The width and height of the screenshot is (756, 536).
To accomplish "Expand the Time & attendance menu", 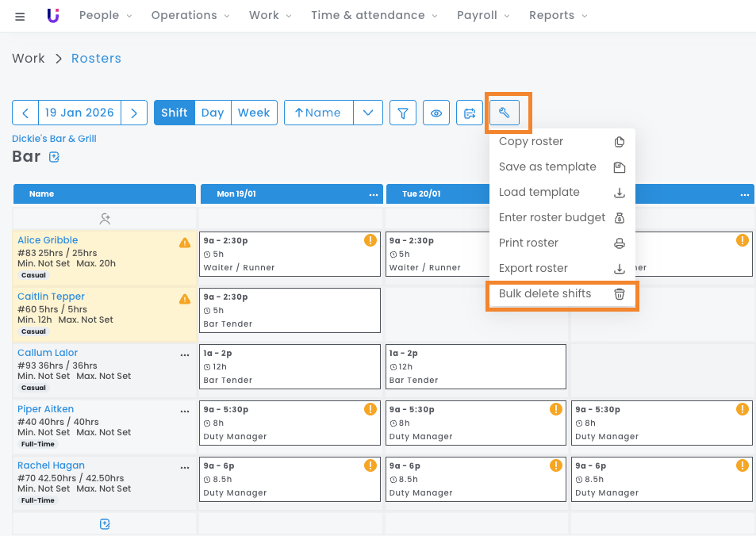I will coord(373,15).
